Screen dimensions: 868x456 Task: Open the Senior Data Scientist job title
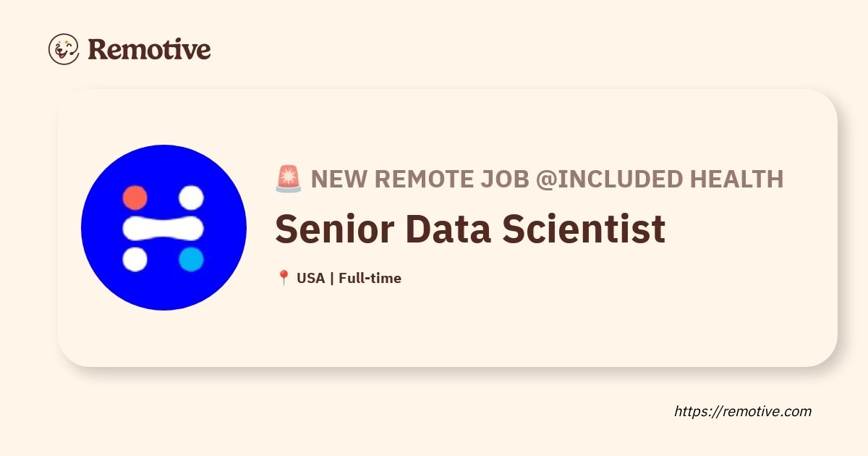[x=470, y=229]
